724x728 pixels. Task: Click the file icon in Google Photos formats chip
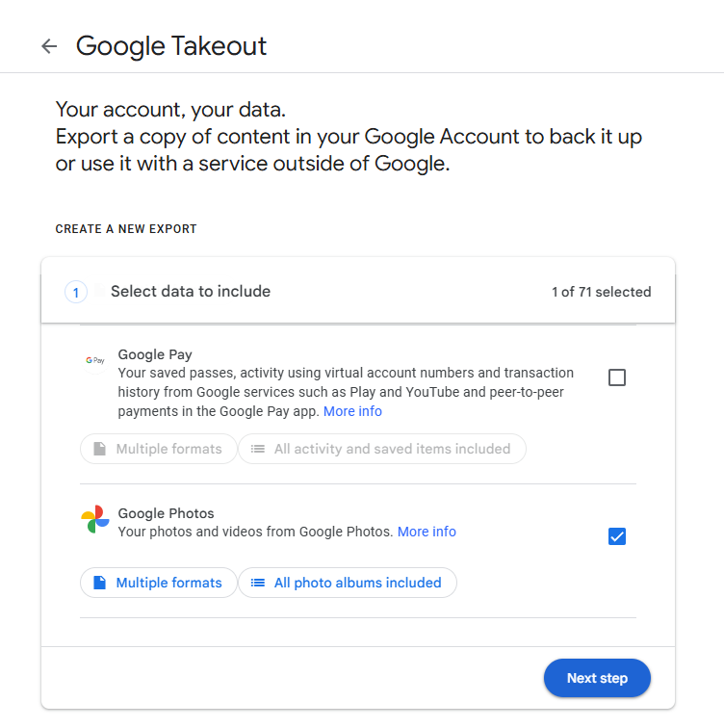point(100,583)
